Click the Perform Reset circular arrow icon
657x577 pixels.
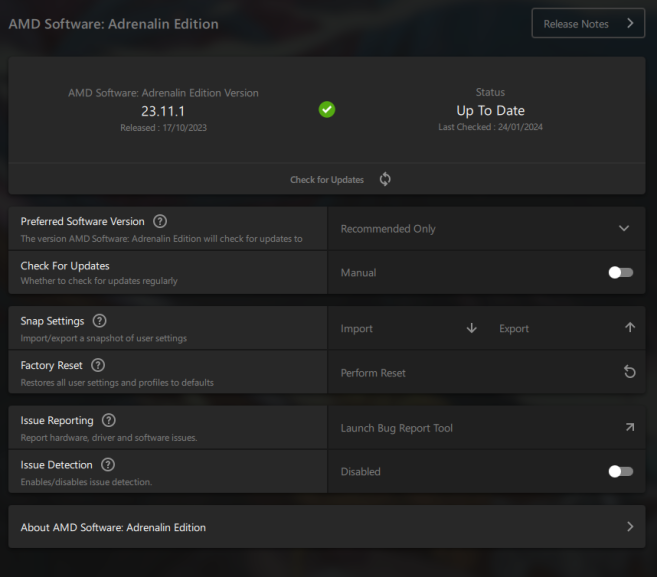(629, 372)
